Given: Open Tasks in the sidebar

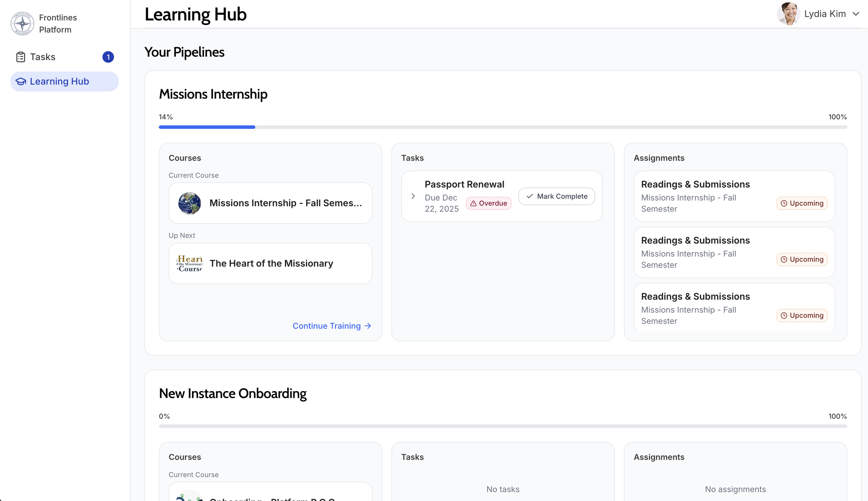Looking at the screenshot, I should point(65,57).
